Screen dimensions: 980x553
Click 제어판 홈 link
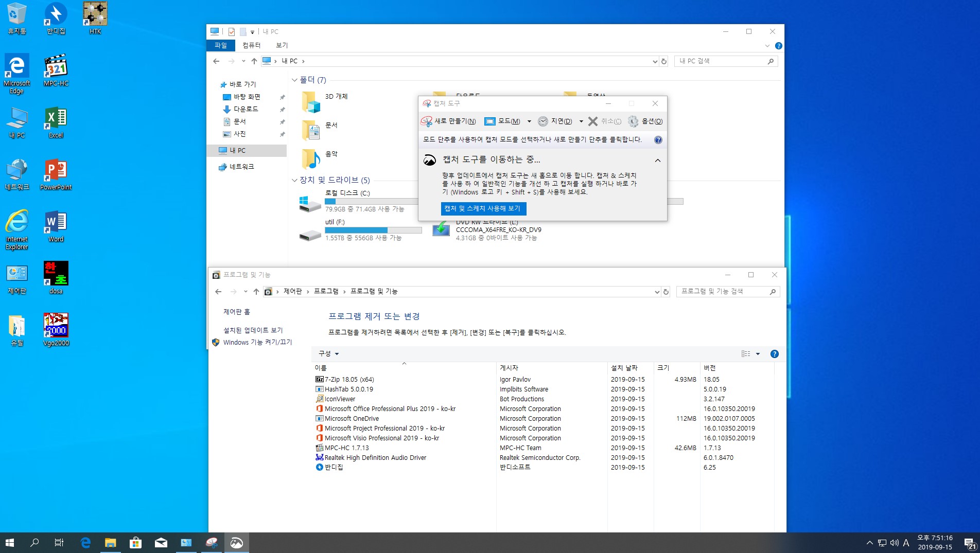(237, 312)
